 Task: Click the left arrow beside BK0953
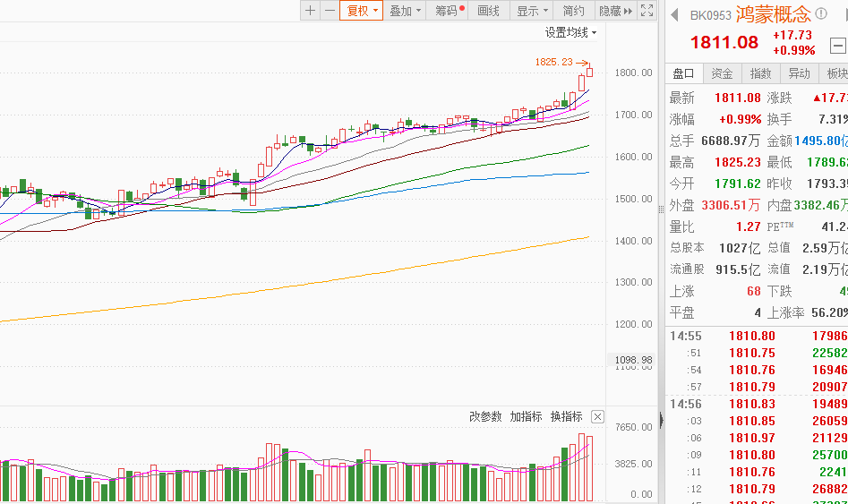pos(674,15)
